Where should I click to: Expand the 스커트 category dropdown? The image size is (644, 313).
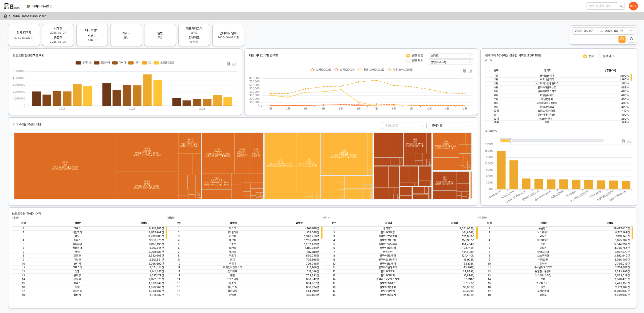[451, 56]
